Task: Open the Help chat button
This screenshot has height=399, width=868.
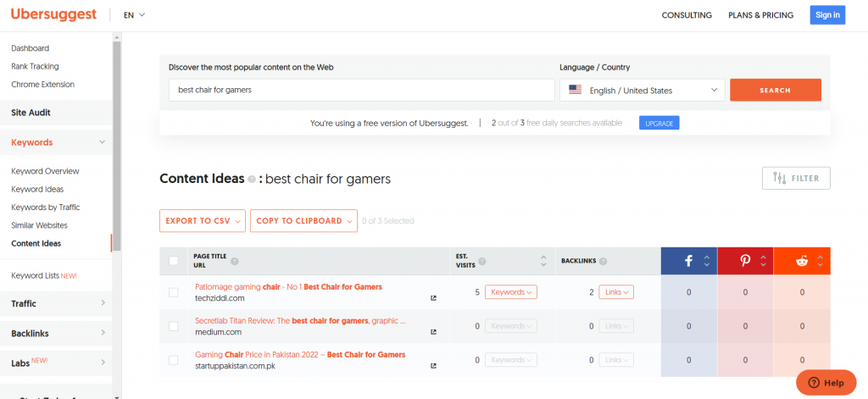Action: coord(826,382)
